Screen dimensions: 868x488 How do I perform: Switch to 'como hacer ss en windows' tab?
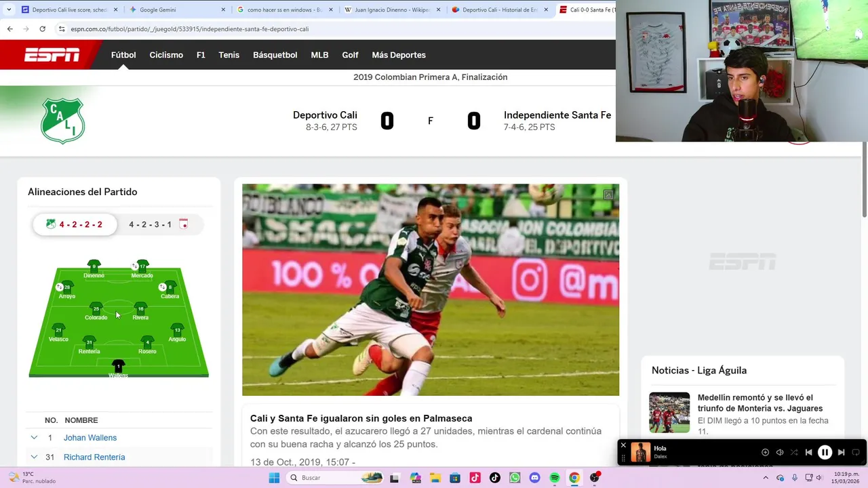coord(285,9)
